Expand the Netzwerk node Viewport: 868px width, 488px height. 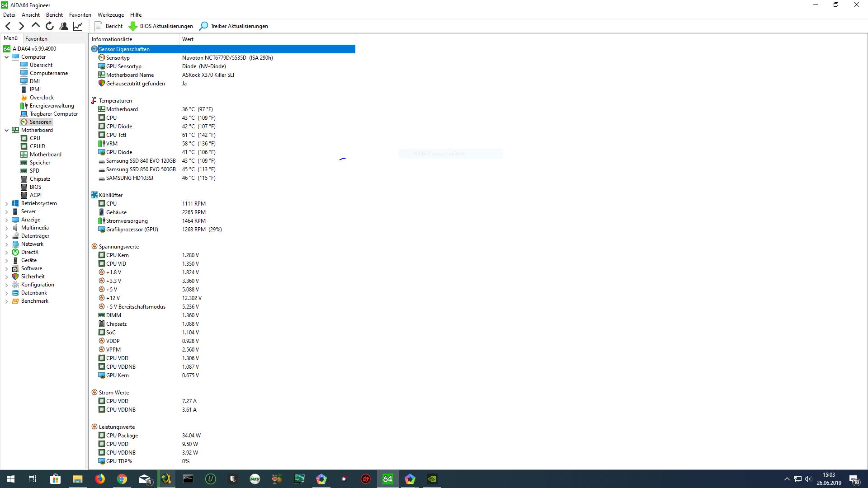point(6,244)
